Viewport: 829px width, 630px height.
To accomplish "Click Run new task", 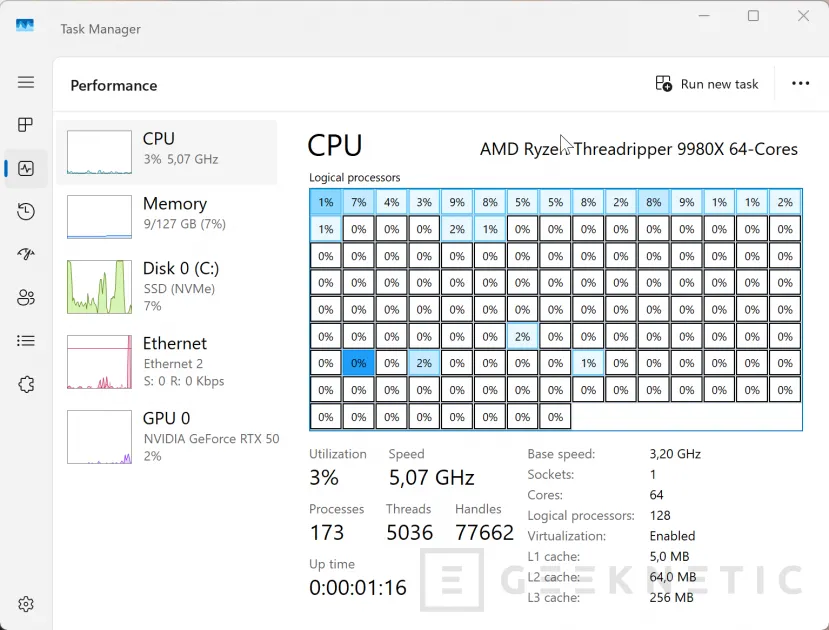I will pyautogui.click(x=706, y=84).
